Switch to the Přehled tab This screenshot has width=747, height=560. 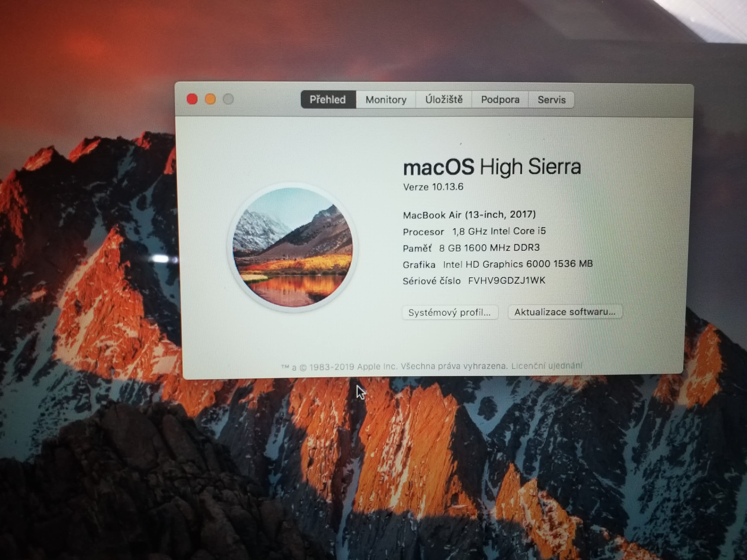point(328,100)
